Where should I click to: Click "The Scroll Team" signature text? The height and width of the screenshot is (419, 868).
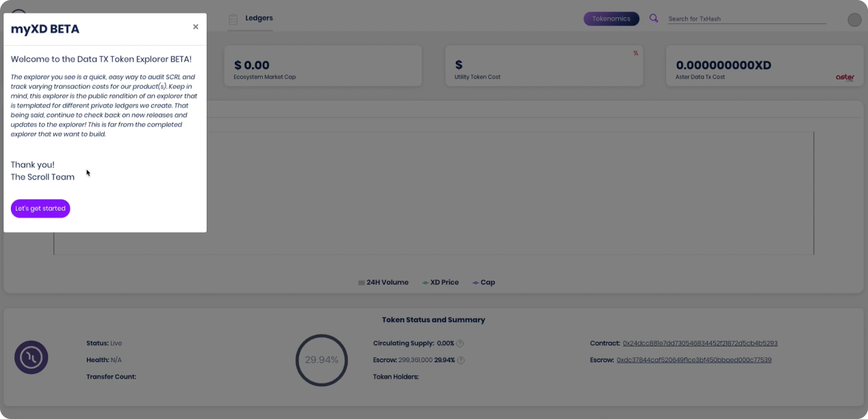coord(42,177)
